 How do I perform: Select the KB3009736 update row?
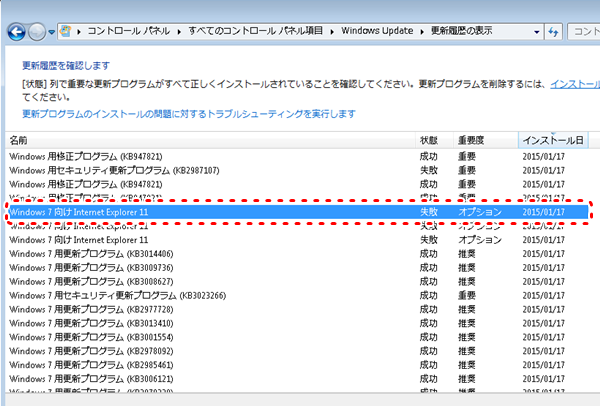pyautogui.click(x=297, y=267)
